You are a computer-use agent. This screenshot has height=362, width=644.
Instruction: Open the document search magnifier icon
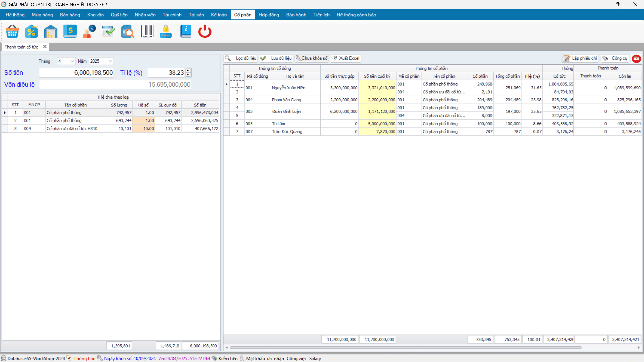click(128, 31)
